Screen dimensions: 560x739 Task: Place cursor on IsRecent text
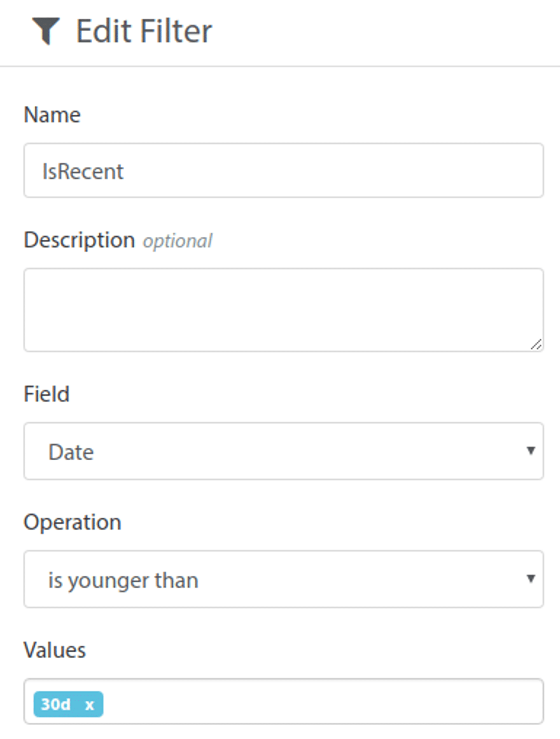tap(83, 171)
